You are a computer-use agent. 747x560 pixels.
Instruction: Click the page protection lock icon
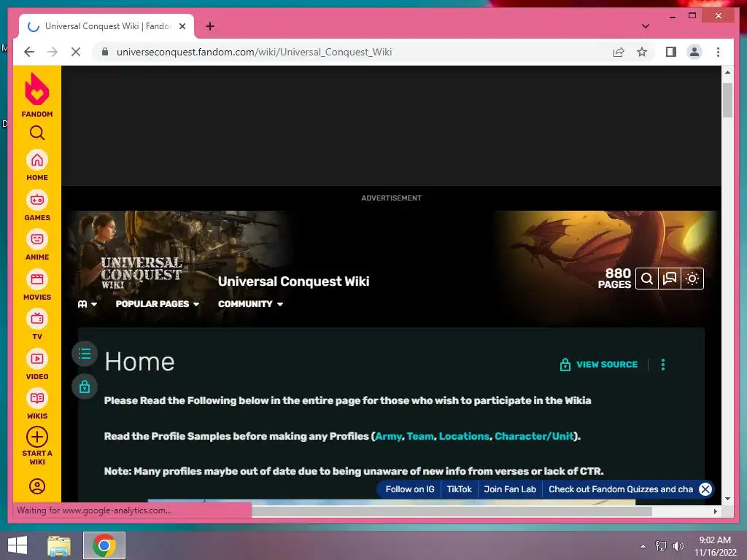point(85,386)
